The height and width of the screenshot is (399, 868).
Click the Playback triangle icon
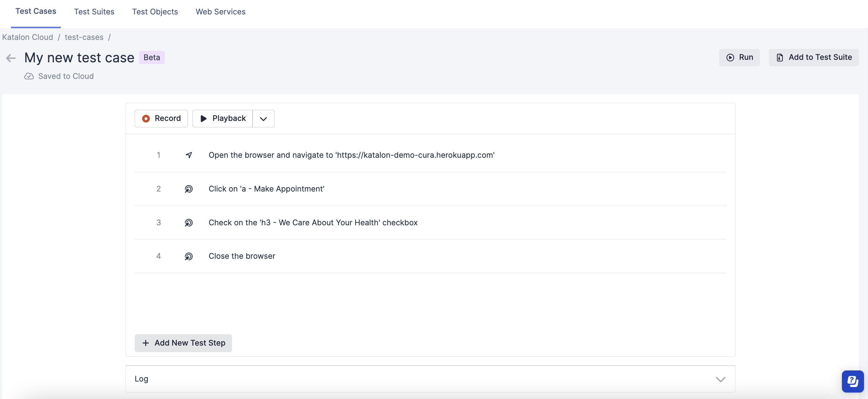[x=203, y=118]
